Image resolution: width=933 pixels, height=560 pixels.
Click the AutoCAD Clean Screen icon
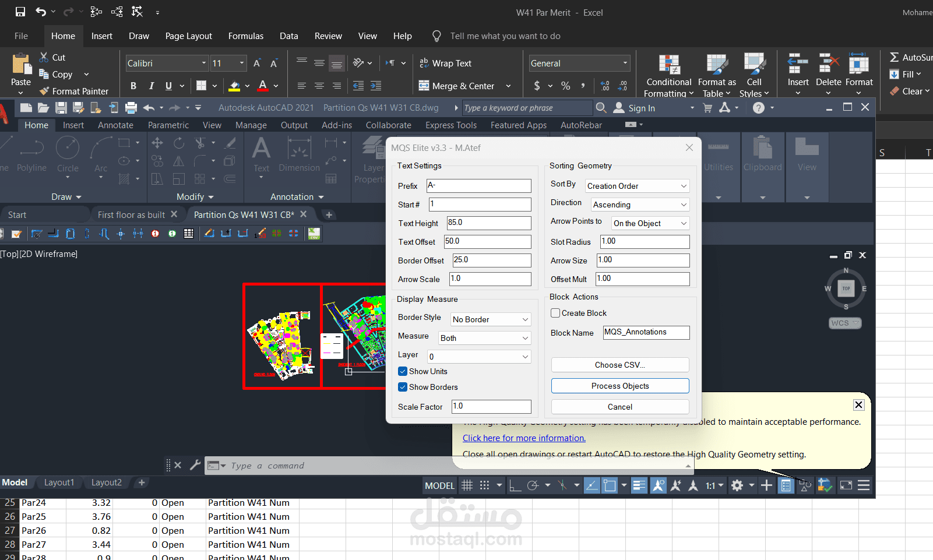846,485
